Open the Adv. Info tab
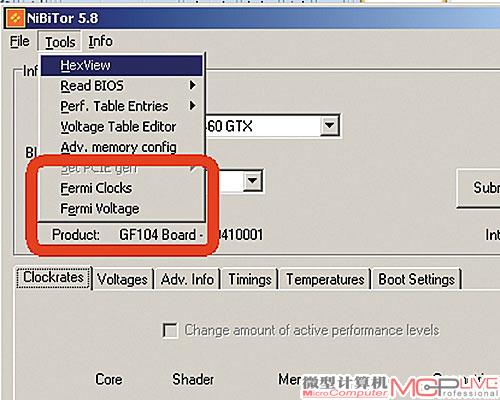Image resolution: width=500 pixels, height=400 pixels. (x=187, y=279)
